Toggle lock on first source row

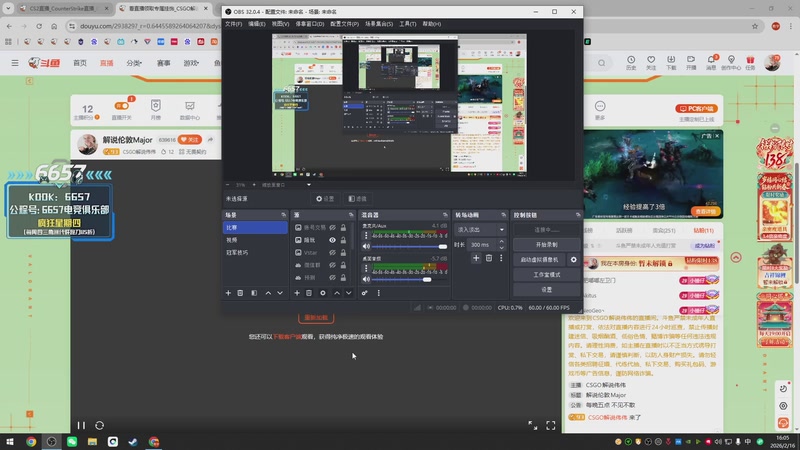(343, 228)
